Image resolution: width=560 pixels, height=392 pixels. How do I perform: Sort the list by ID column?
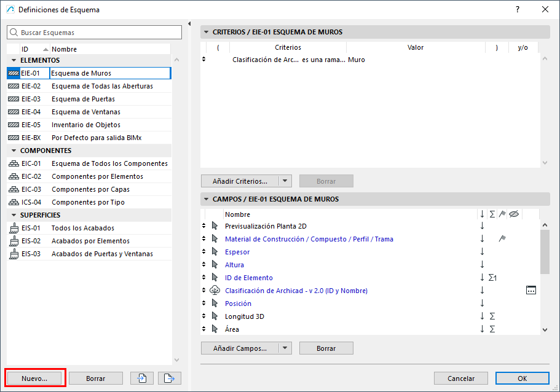coord(34,49)
